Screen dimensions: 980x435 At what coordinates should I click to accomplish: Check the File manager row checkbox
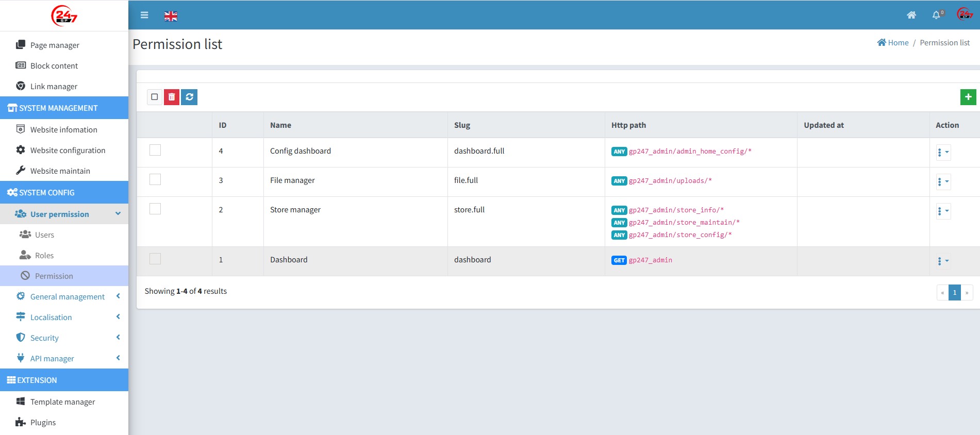tap(155, 179)
